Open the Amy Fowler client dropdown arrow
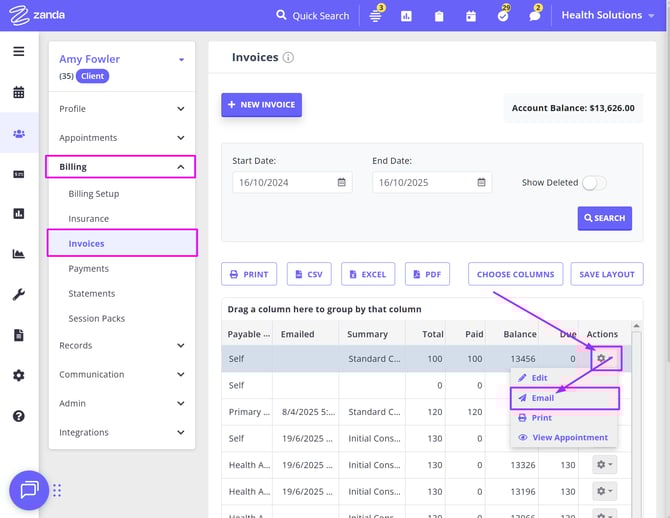670x518 pixels. (x=181, y=60)
